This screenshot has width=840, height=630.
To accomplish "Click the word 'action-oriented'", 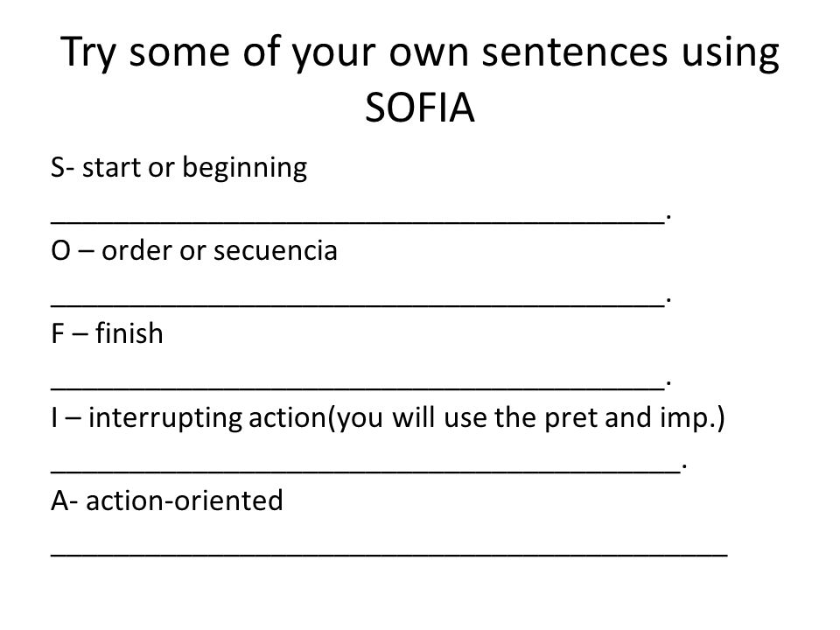I will pyautogui.click(x=185, y=500).
